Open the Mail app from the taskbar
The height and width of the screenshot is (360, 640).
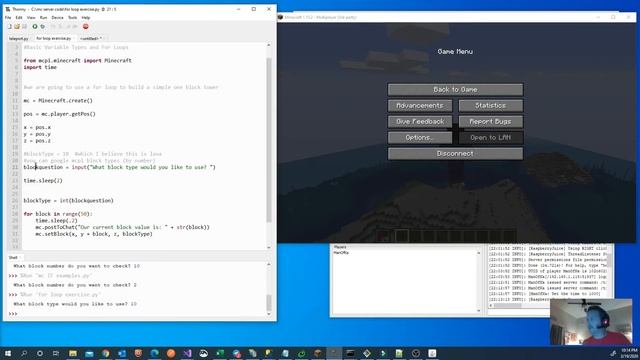(89, 353)
